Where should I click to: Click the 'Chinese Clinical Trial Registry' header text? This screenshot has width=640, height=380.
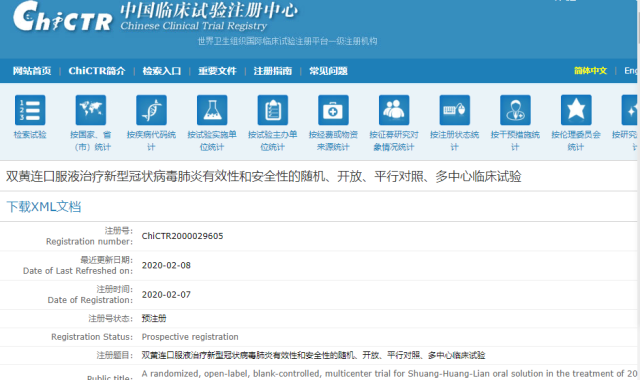193,26
